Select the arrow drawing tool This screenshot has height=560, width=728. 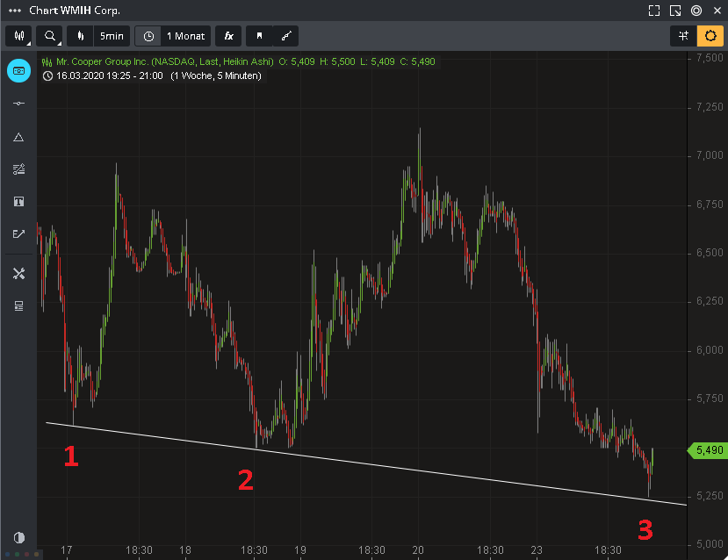click(x=18, y=233)
